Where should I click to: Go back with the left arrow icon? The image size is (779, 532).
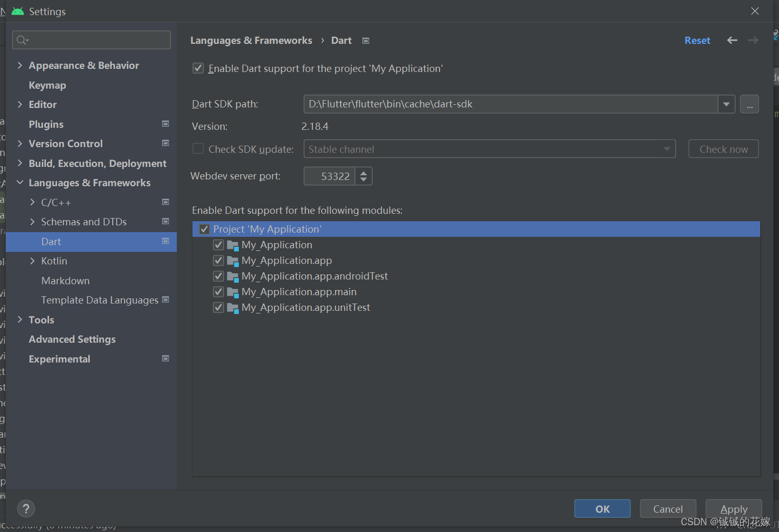(x=732, y=40)
